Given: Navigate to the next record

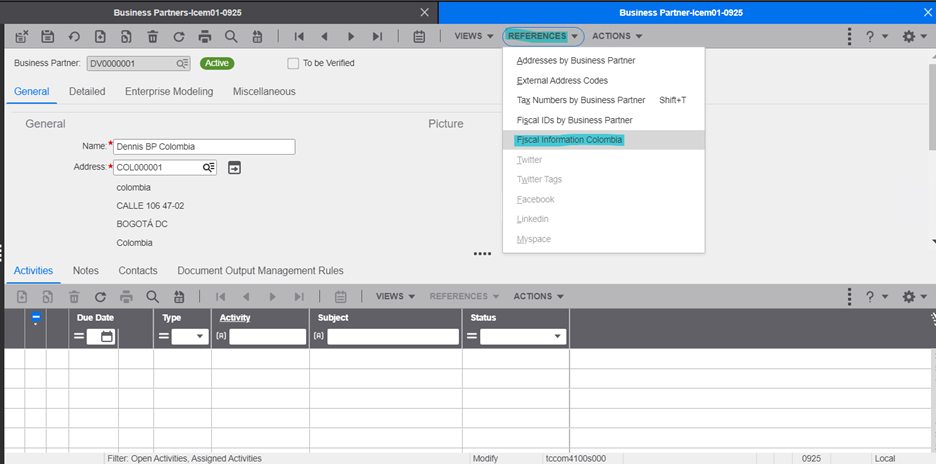Looking at the screenshot, I should tap(350, 36).
